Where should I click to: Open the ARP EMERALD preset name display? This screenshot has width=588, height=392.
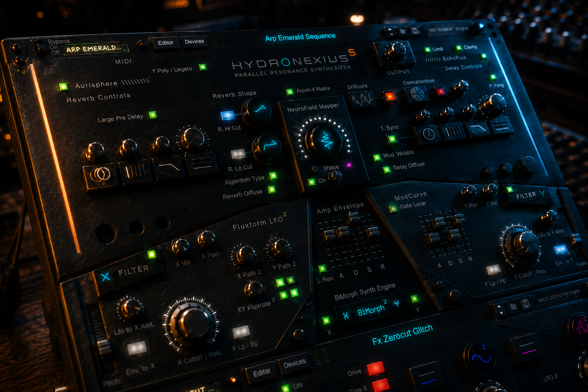(x=96, y=49)
